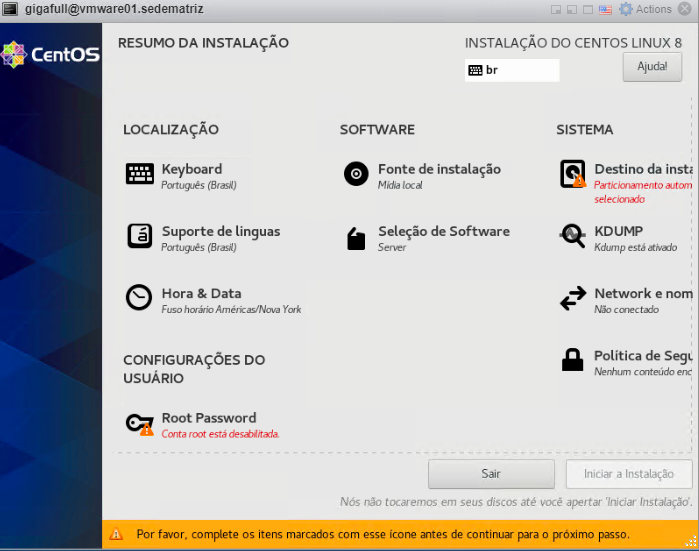The height and width of the screenshot is (551, 699).
Task: Select the Keyboard heading text
Action: (192, 169)
